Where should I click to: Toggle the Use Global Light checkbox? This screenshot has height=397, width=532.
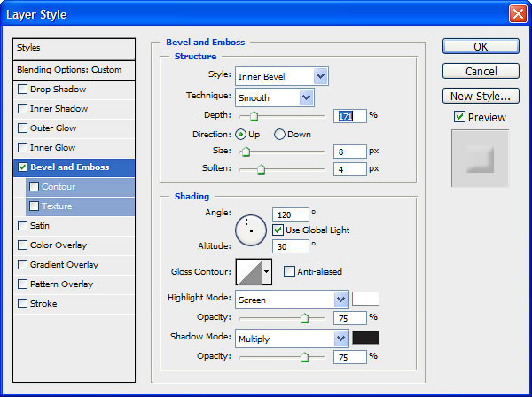click(278, 230)
